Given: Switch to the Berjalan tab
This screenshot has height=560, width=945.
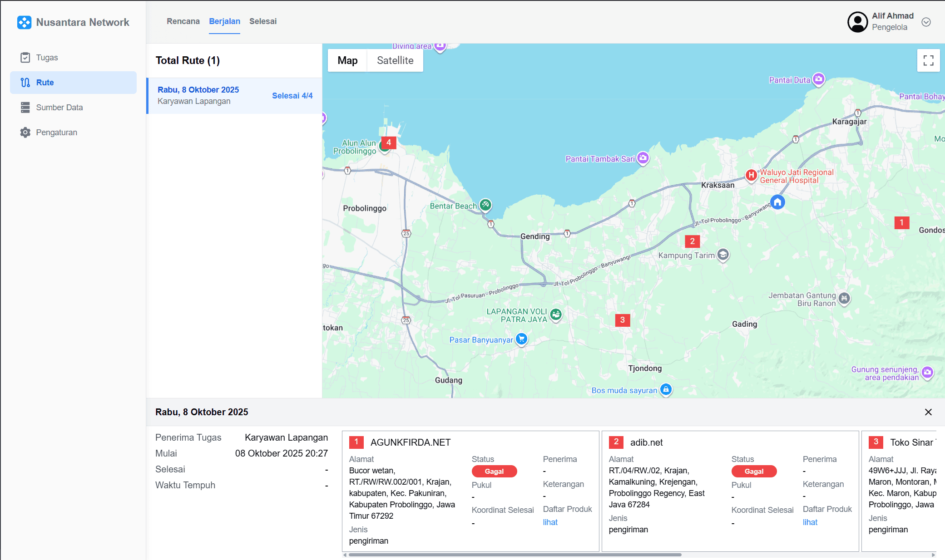Looking at the screenshot, I should pos(224,21).
